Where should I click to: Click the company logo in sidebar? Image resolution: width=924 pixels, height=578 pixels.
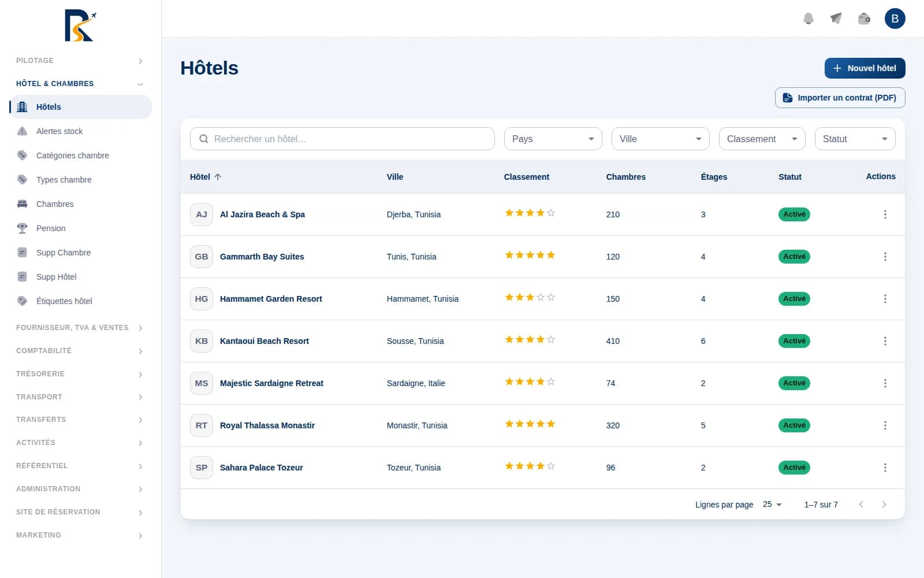tap(80, 25)
